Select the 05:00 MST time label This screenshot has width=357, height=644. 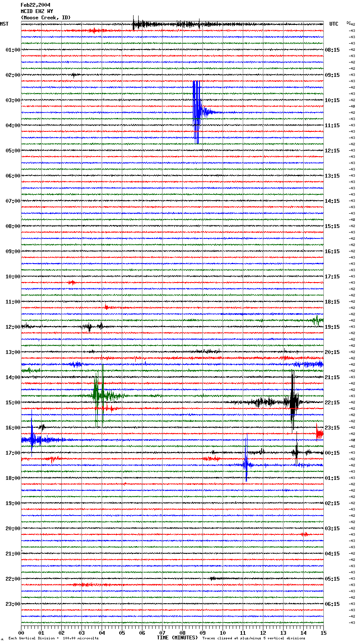click(x=13, y=151)
